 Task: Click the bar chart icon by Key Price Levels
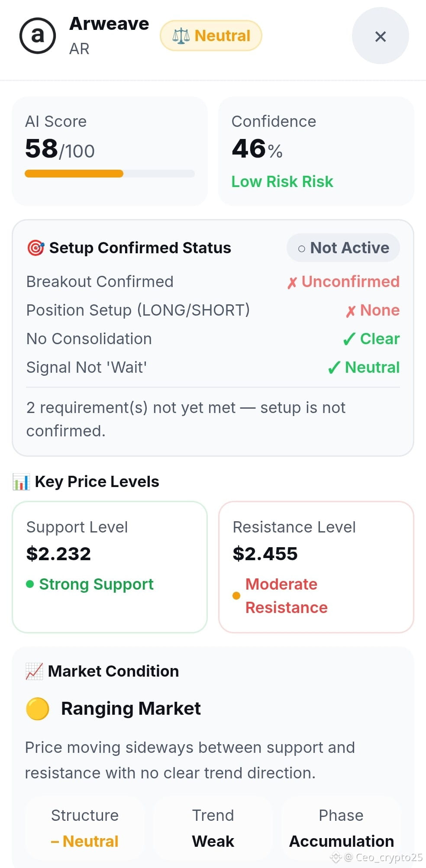[x=21, y=482]
